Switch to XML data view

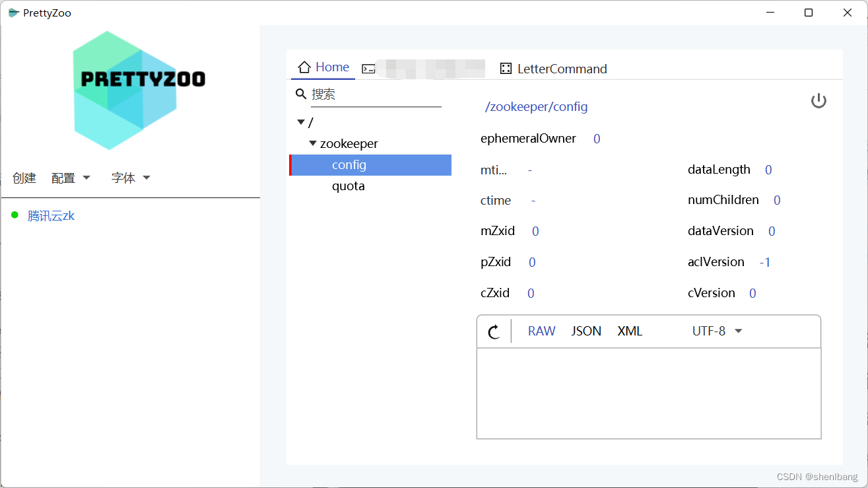pos(629,331)
